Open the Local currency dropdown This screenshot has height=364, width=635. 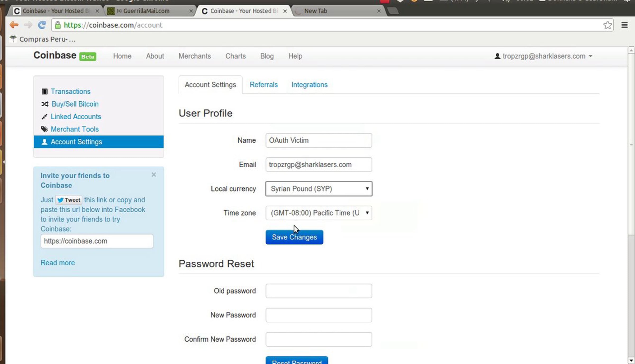point(319,189)
